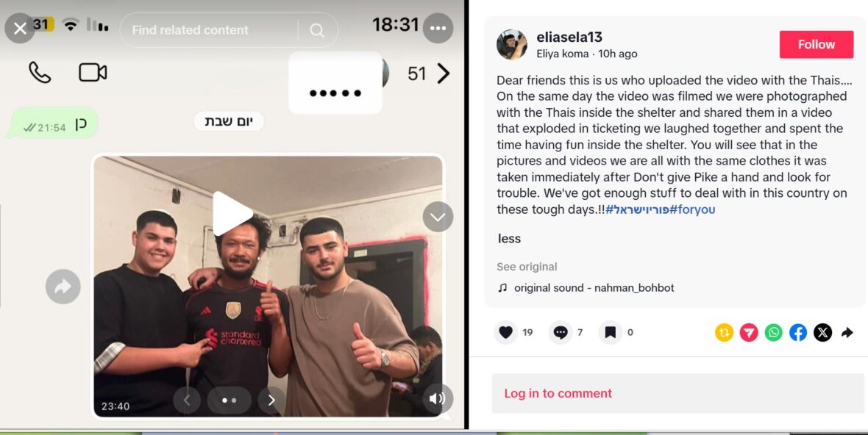Click See original translation link
The image size is (868, 435).
527,267
